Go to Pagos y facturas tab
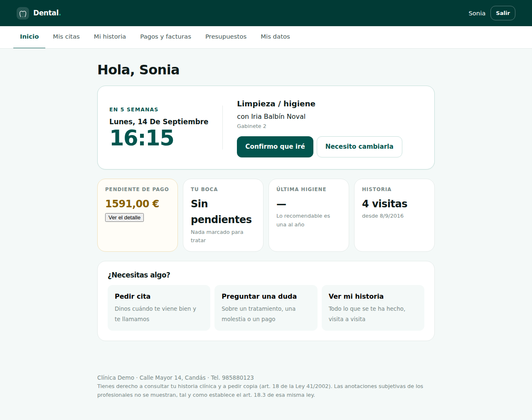 point(165,37)
